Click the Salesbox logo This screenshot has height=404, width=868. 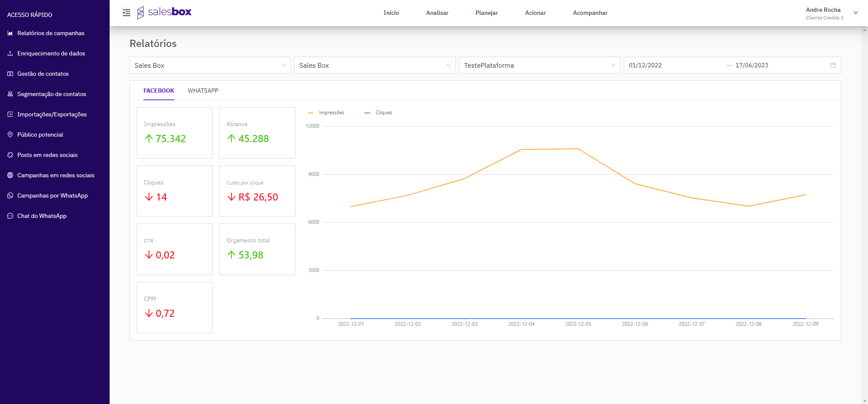pyautogui.click(x=165, y=12)
